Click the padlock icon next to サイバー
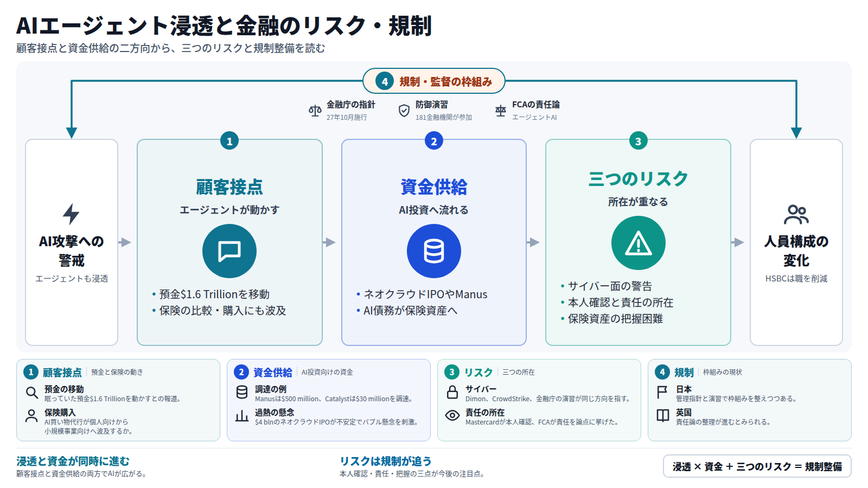Viewport: 868px width, 488px height. click(x=452, y=392)
